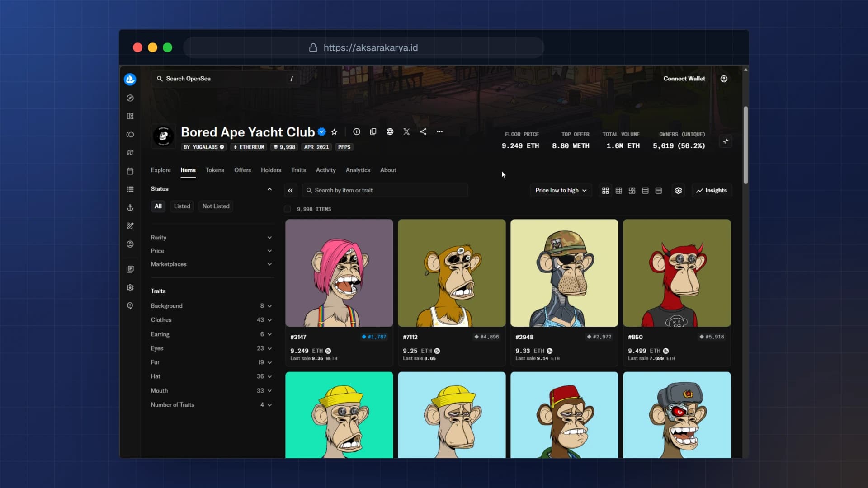Open the list activity sidebar icon

click(x=130, y=189)
